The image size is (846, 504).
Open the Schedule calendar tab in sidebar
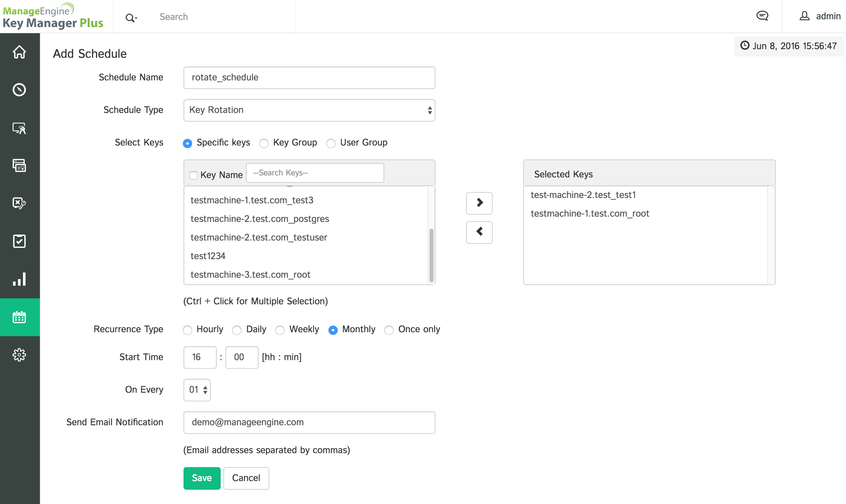19,317
